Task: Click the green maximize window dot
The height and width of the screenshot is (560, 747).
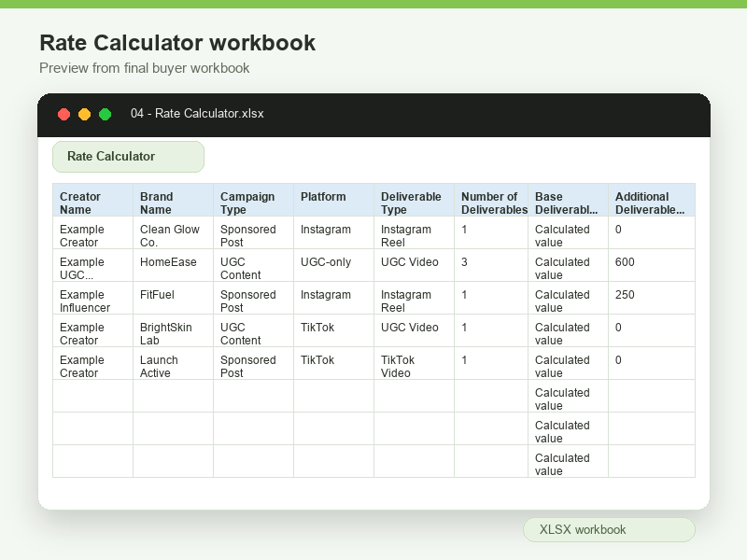Action: (x=105, y=114)
